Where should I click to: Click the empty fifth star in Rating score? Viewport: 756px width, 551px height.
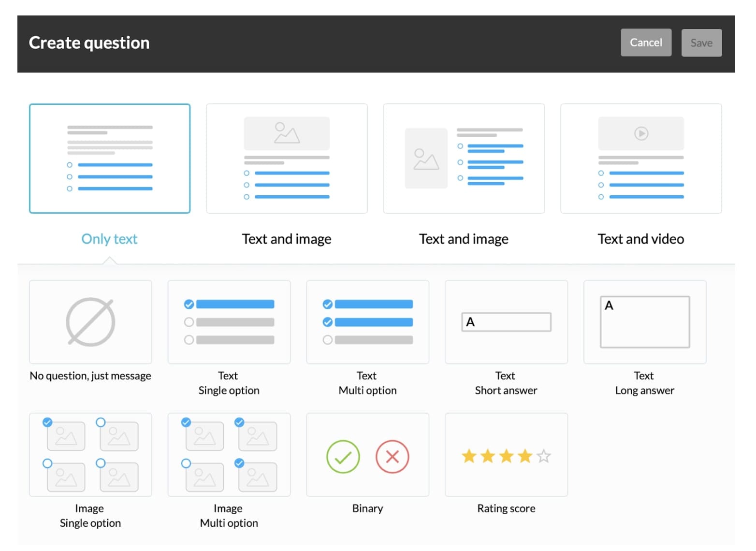[x=544, y=456]
